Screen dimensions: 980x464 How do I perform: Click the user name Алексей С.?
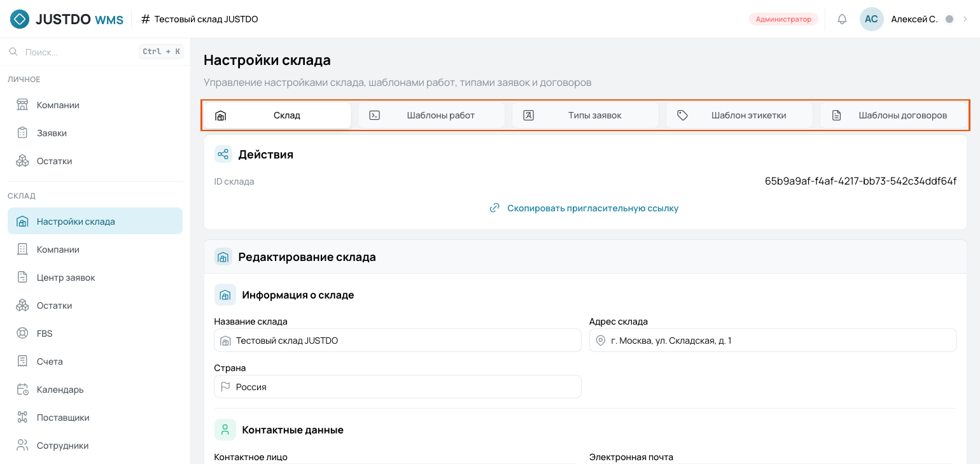coord(914,19)
